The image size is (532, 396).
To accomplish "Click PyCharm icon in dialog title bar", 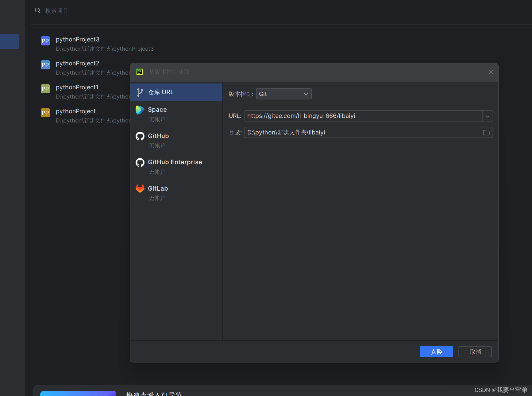I will point(140,72).
